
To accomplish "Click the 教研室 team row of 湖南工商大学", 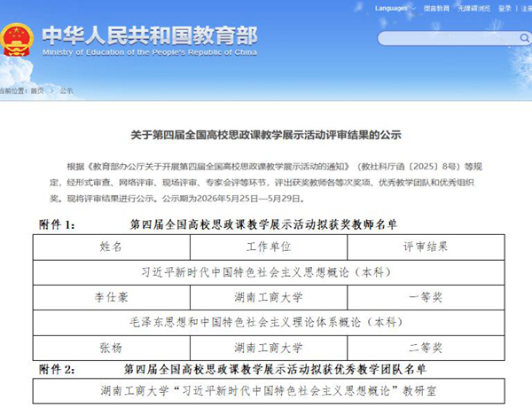I will [x=269, y=391].
